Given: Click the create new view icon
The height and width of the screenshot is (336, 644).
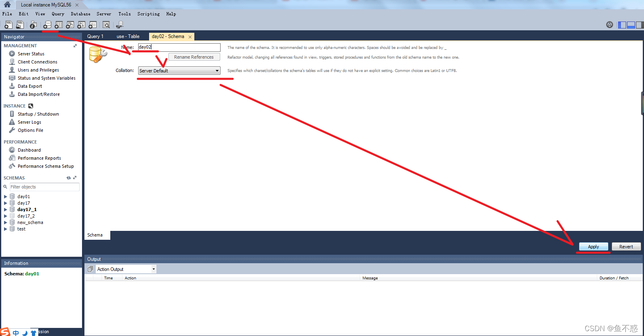Looking at the screenshot, I should pyautogui.click(x=70, y=25).
